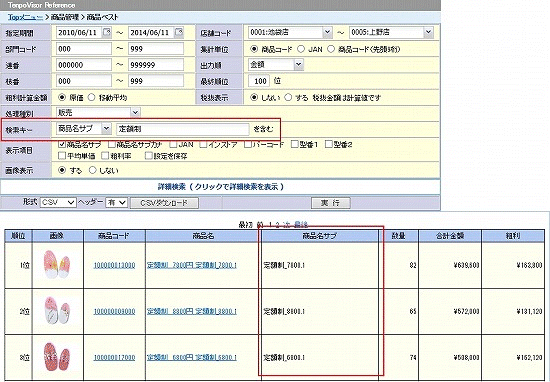Open ending store dropdown 0005:上野店

pyautogui.click(x=391, y=32)
